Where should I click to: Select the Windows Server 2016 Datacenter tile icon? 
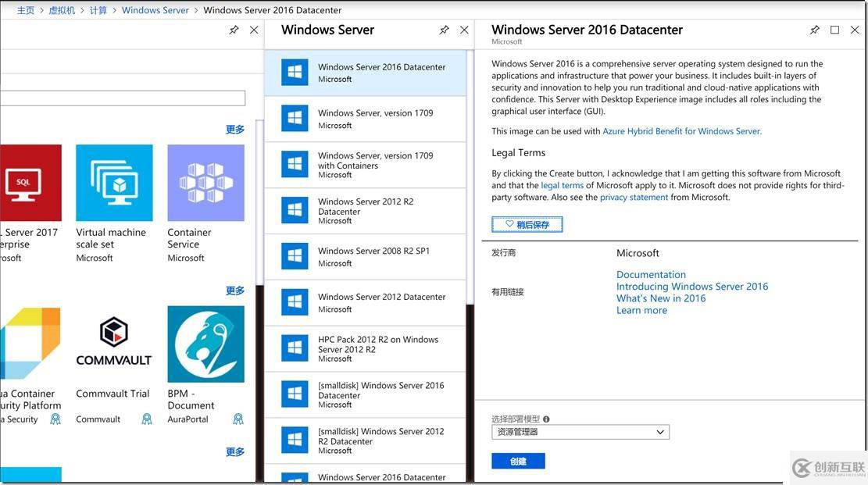(x=294, y=72)
